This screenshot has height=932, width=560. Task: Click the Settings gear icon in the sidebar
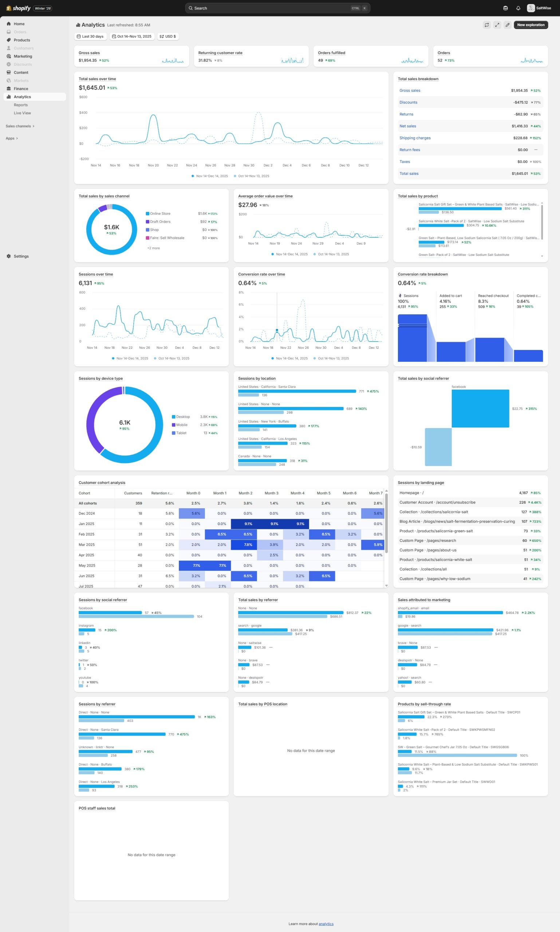9,256
